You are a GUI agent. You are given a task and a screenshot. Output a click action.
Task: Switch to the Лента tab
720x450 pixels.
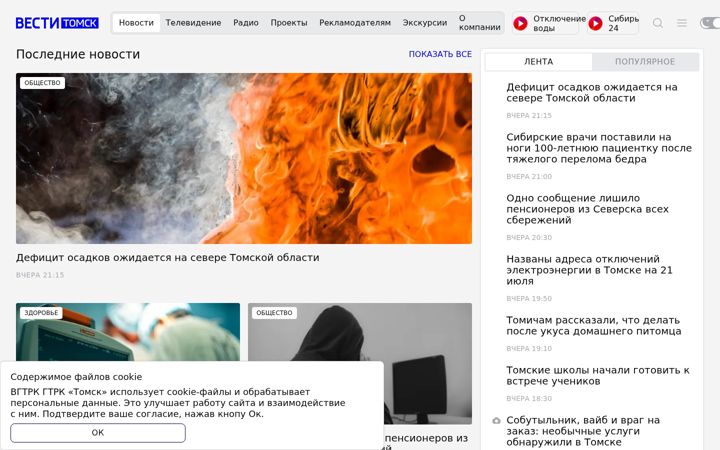539,62
